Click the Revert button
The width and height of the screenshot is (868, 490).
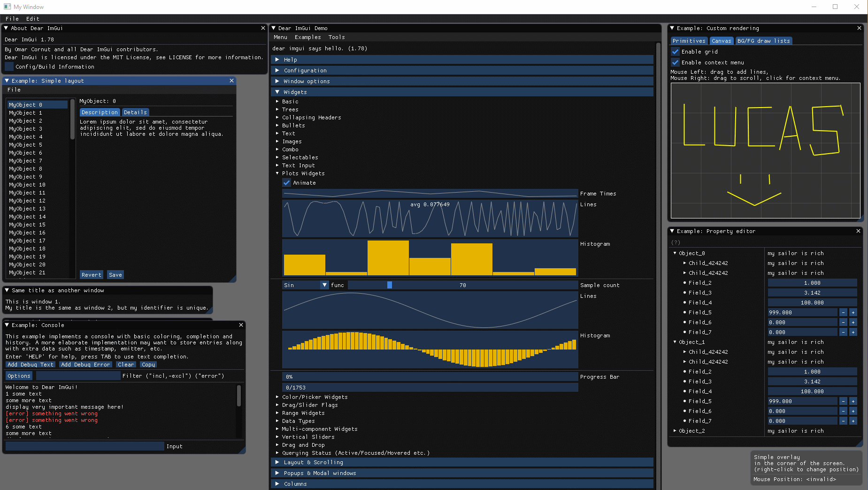point(91,275)
